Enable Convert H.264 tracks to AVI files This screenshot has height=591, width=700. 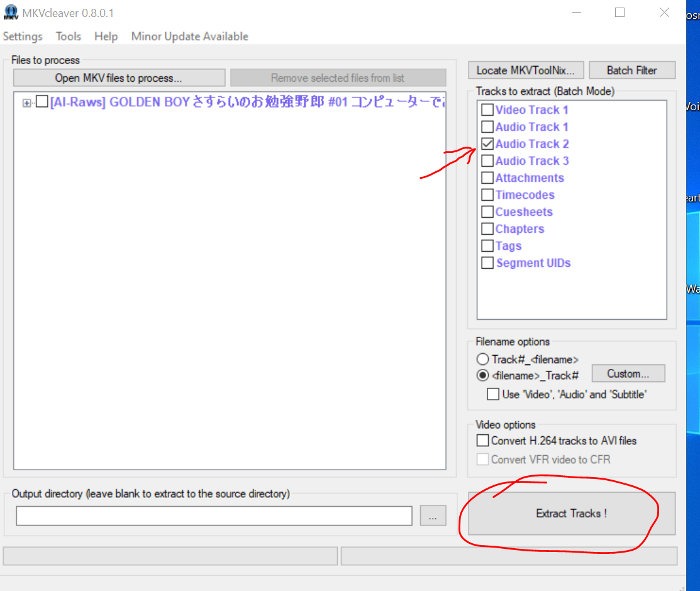482,441
